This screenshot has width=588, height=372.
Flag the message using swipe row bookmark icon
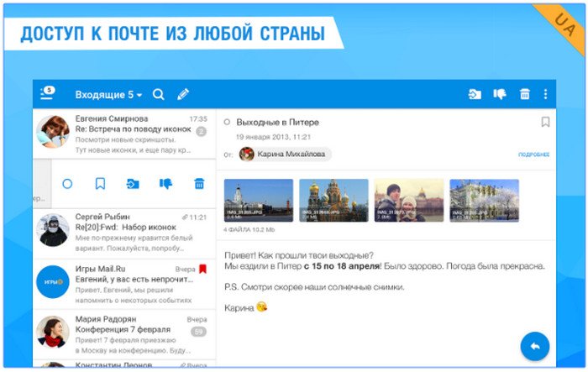100,184
